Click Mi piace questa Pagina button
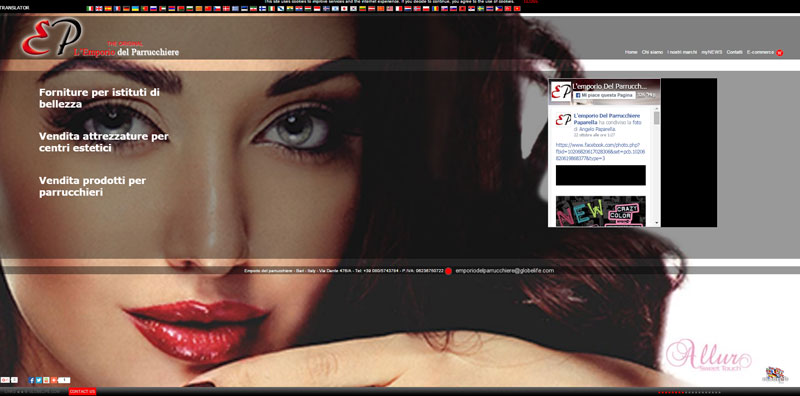800x396 pixels. pyautogui.click(x=604, y=95)
